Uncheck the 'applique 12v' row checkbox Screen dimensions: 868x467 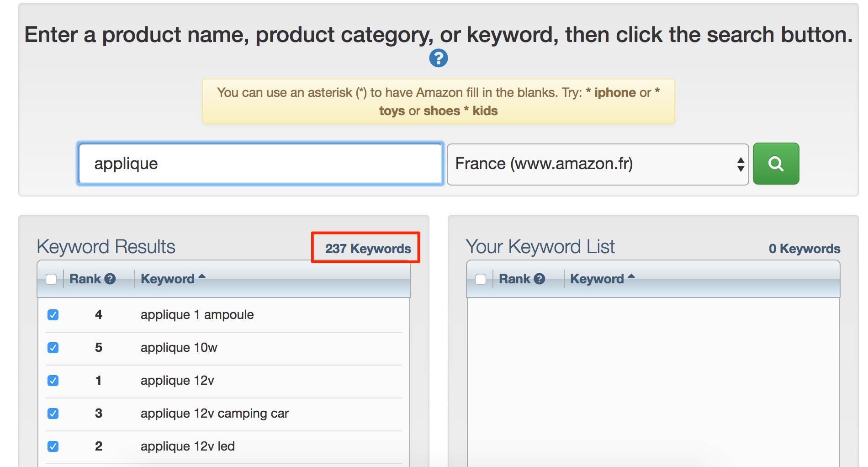coord(53,381)
